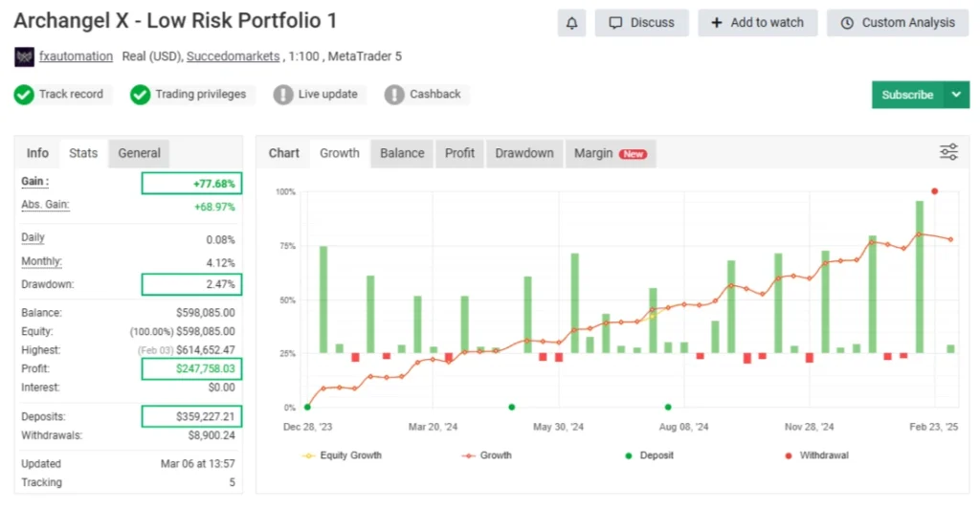
Task: Click the Trading privileges checkmark icon
Action: pyautogui.click(x=141, y=95)
